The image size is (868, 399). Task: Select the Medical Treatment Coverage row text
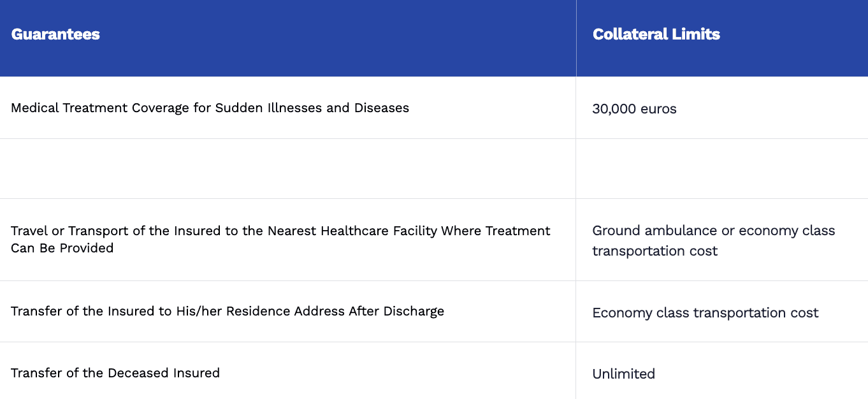(x=210, y=108)
